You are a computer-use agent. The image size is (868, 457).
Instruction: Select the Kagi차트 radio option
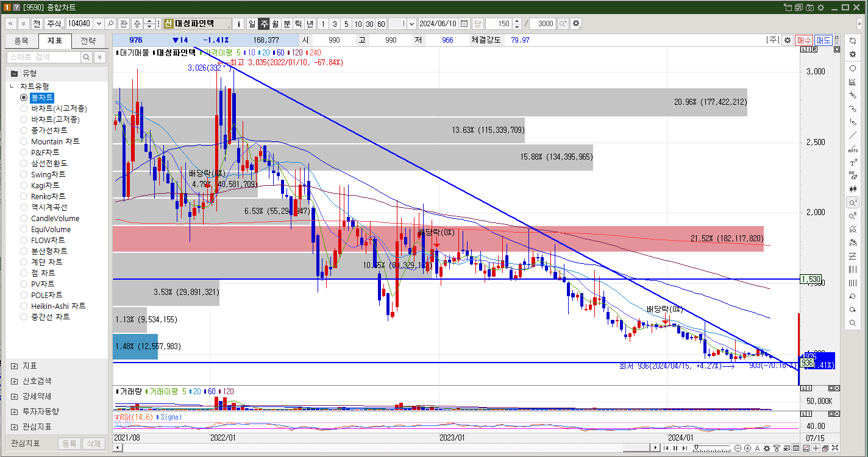[24, 185]
